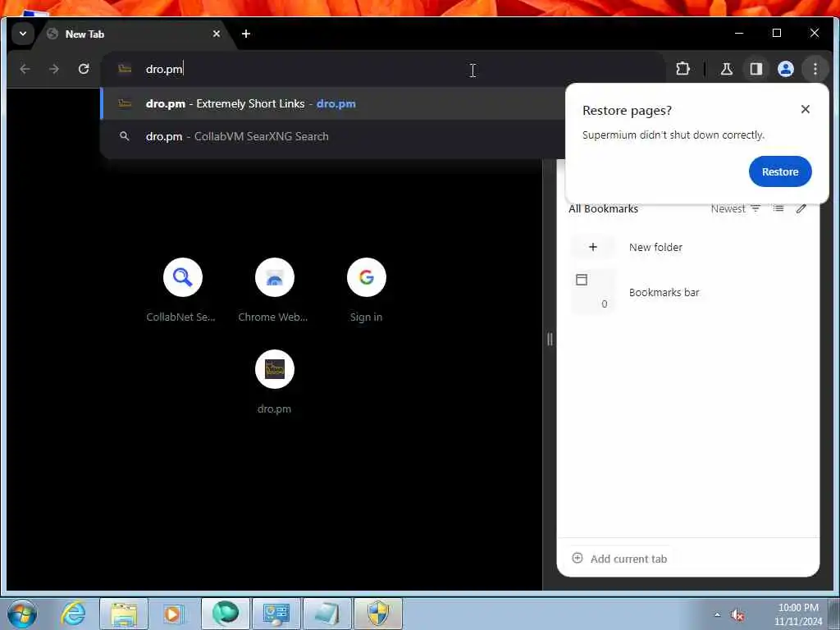The width and height of the screenshot is (840, 630).
Task: Open the dro.pm shortcut tile
Action: point(274,382)
